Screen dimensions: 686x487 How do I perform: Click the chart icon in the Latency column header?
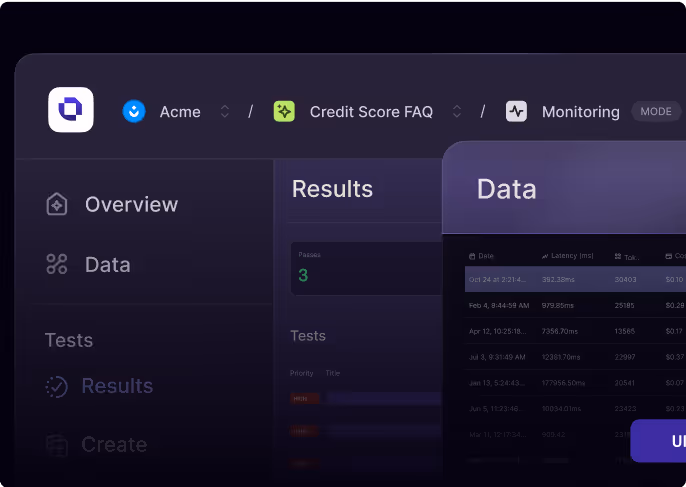tap(545, 256)
